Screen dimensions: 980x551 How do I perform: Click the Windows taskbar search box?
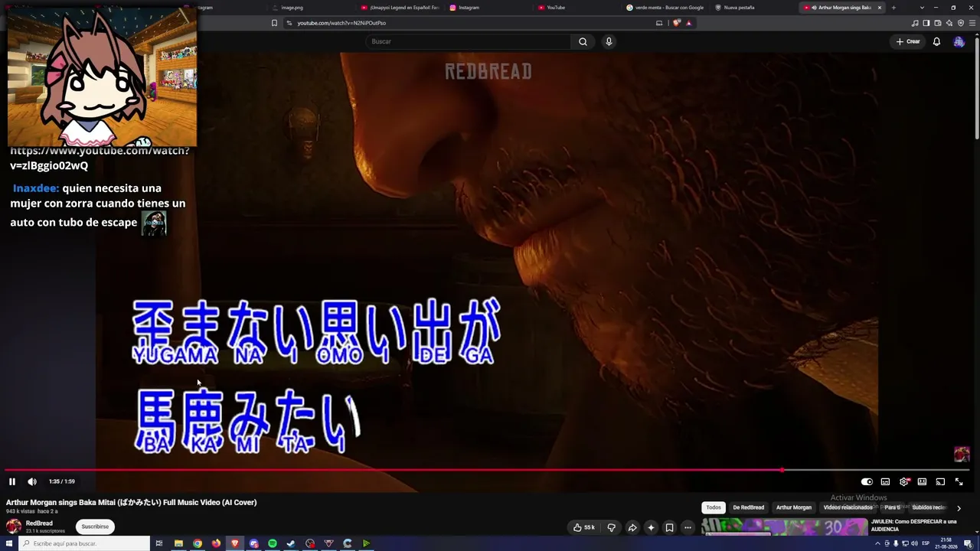pyautogui.click(x=85, y=543)
